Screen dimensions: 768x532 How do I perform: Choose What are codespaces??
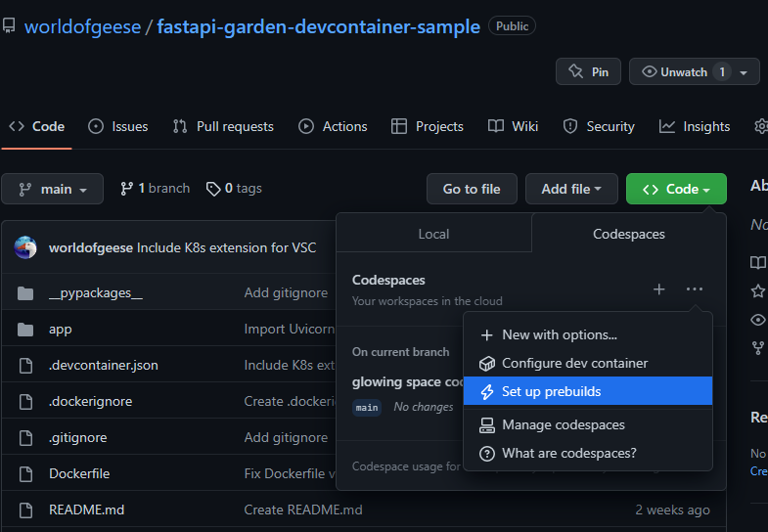(x=588, y=454)
